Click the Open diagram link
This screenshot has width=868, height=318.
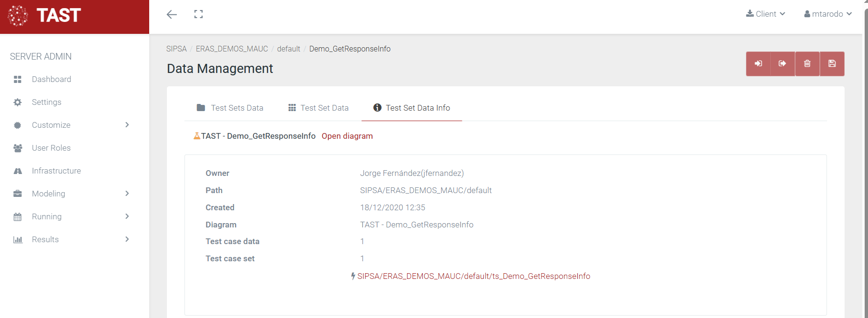[x=347, y=136]
